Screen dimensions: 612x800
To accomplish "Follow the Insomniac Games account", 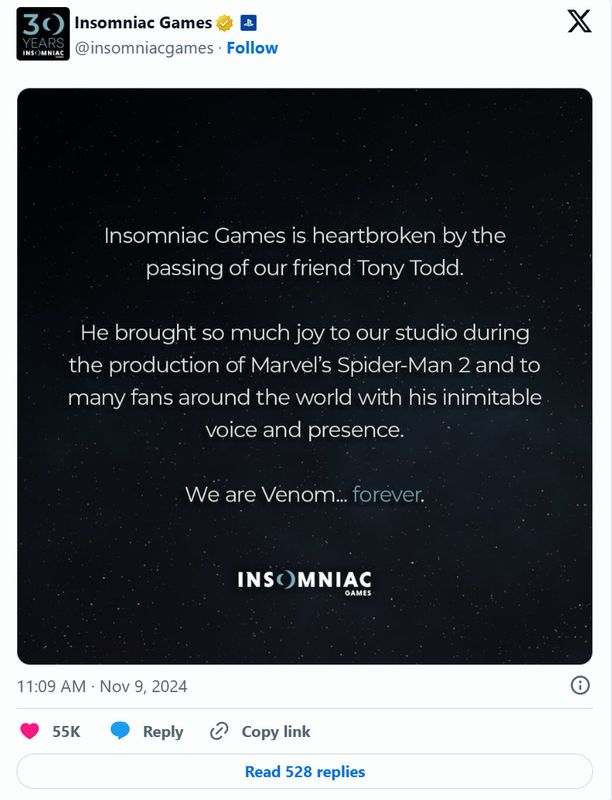I will click(x=252, y=48).
